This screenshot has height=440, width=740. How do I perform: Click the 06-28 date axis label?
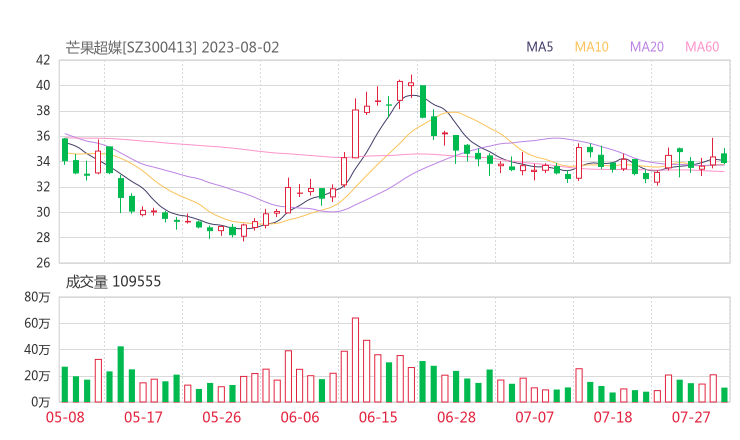click(x=456, y=417)
